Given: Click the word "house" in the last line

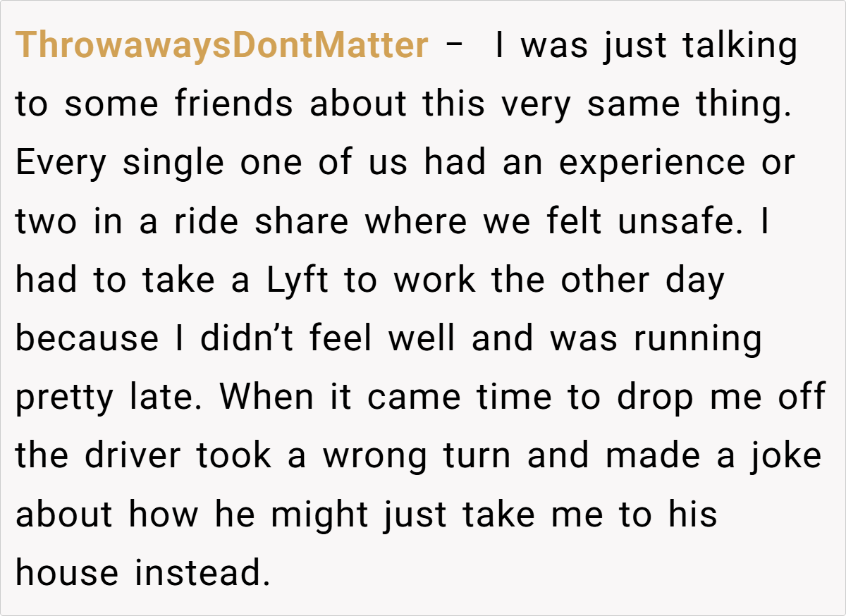Looking at the screenshot, I should (x=67, y=574).
